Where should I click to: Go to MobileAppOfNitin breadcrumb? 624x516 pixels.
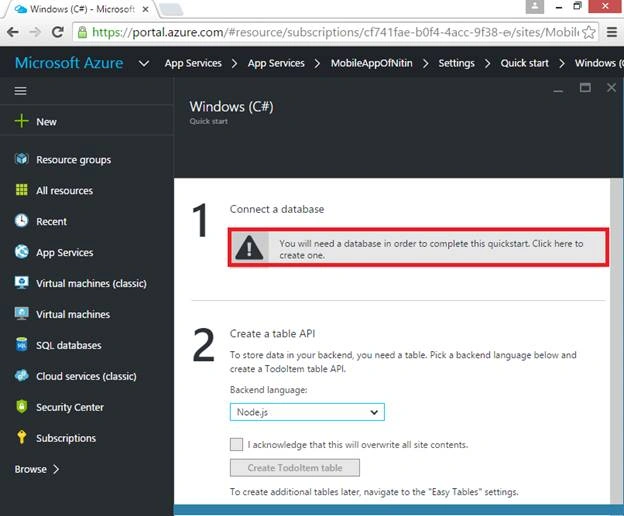tap(371, 63)
